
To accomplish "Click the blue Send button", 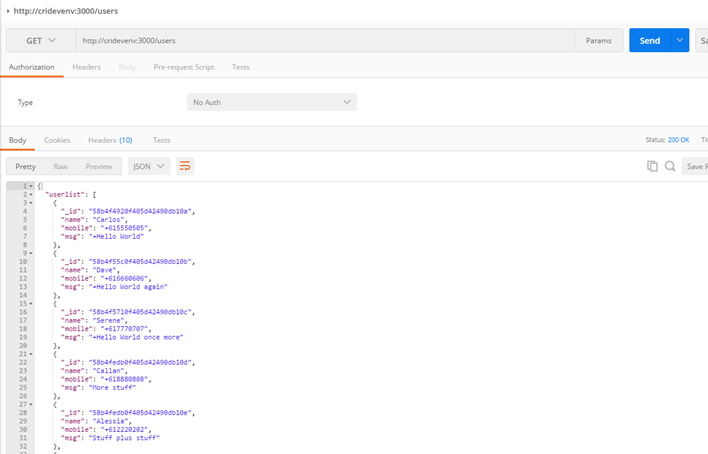I will (649, 40).
